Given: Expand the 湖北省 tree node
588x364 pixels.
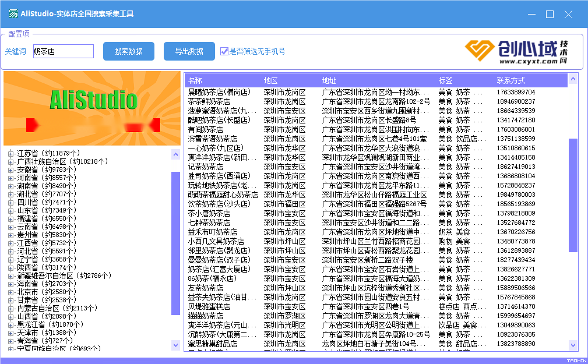Looking at the screenshot, I should [x=10, y=194].
